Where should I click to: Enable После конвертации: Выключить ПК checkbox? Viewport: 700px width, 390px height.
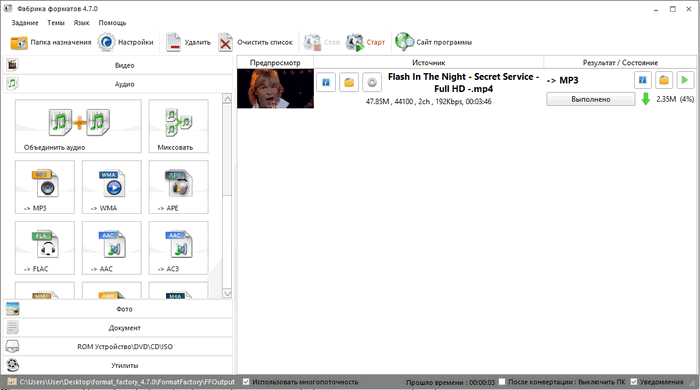(502, 382)
